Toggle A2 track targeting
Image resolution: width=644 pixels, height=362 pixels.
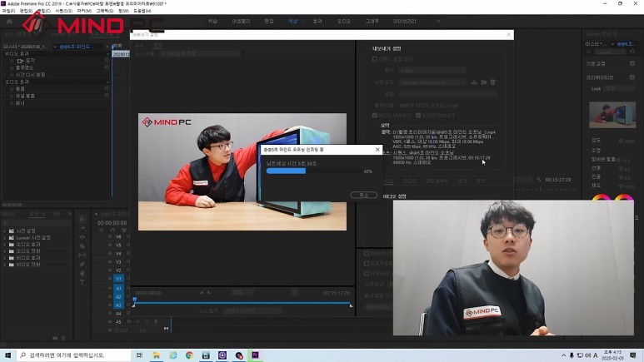118,297
